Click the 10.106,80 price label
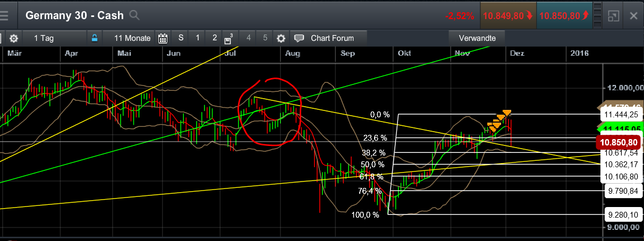Viewport: 644px width, 241px height. [x=621, y=176]
